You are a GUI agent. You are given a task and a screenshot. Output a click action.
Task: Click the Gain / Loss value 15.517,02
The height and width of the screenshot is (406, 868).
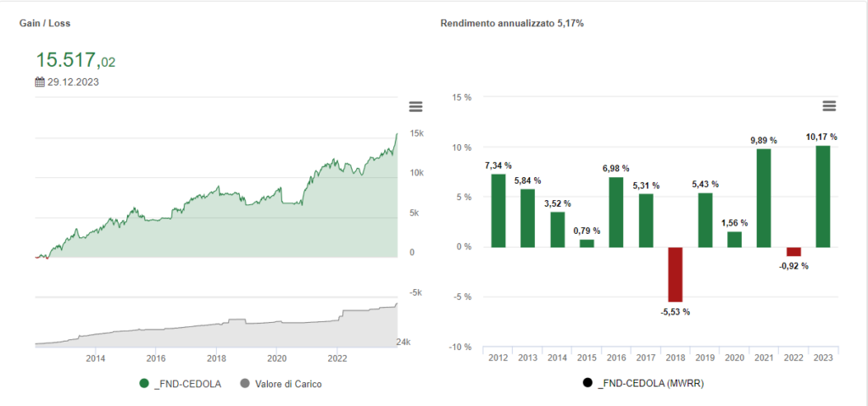click(x=75, y=60)
